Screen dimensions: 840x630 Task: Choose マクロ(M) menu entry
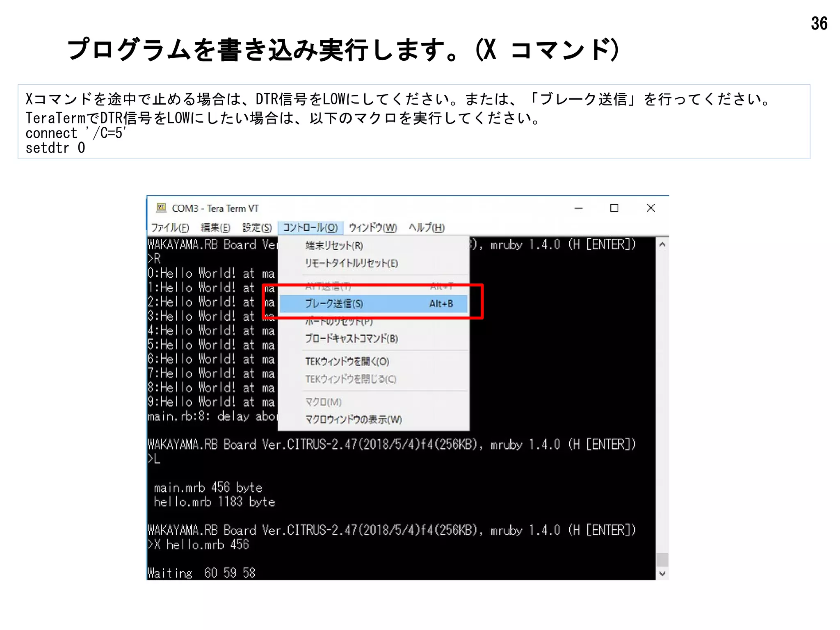coord(374,402)
